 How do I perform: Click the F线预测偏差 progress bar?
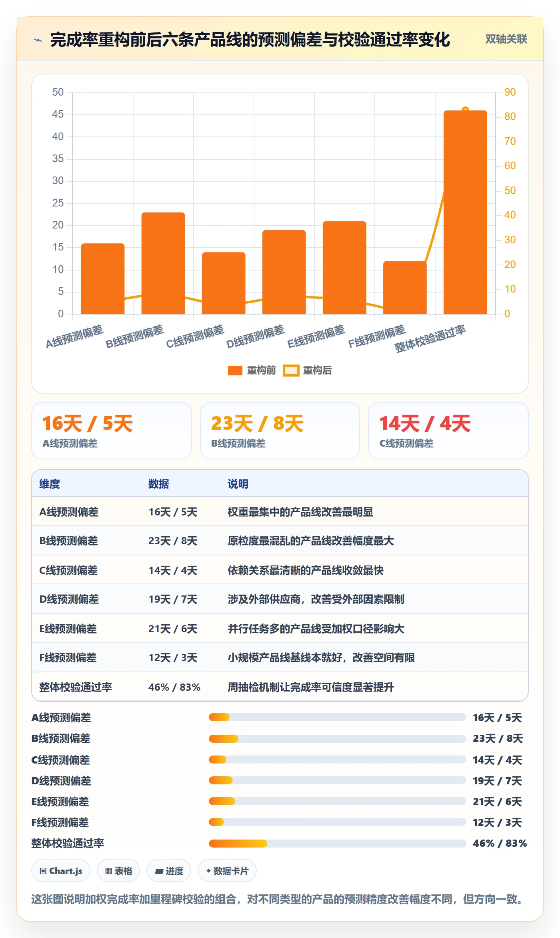[337, 822]
